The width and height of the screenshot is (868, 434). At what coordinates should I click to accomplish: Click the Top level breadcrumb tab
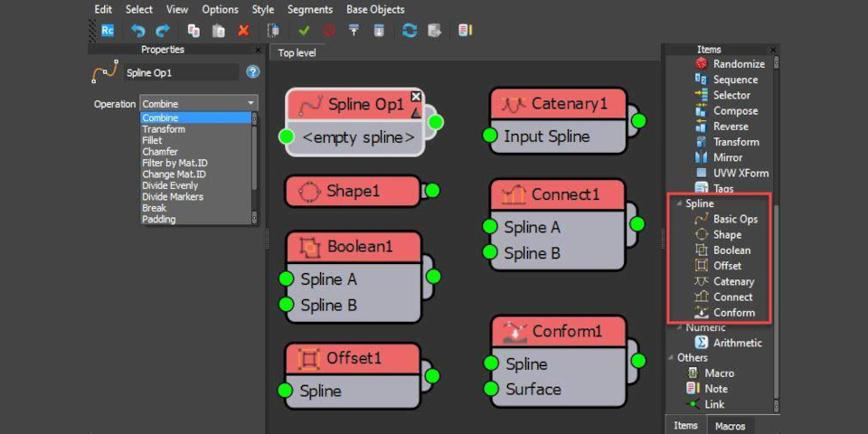coord(297,53)
